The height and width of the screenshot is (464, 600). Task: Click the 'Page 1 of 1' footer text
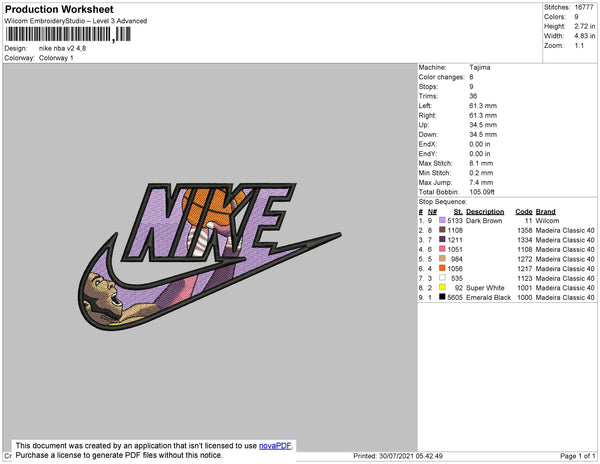click(577, 456)
